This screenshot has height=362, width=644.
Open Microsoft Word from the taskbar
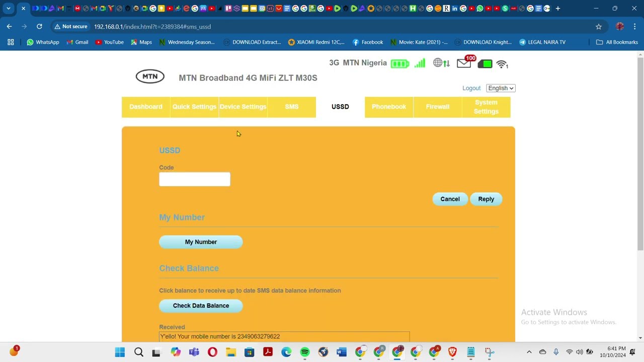(x=342, y=352)
